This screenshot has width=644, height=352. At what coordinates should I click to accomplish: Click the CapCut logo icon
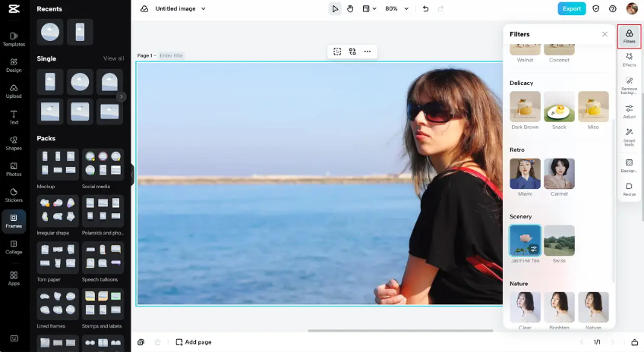point(14,8)
